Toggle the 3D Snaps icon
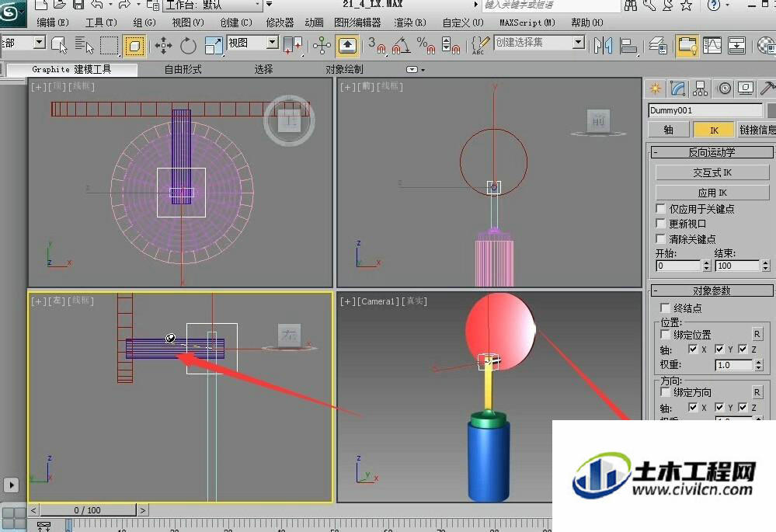This screenshot has width=776, height=532. (x=377, y=46)
